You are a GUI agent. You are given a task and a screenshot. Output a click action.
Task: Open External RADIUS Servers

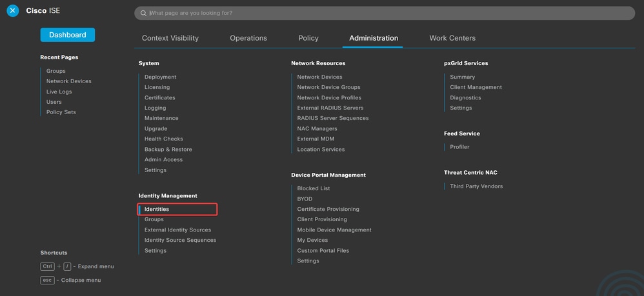pyautogui.click(x=330, y=108)
